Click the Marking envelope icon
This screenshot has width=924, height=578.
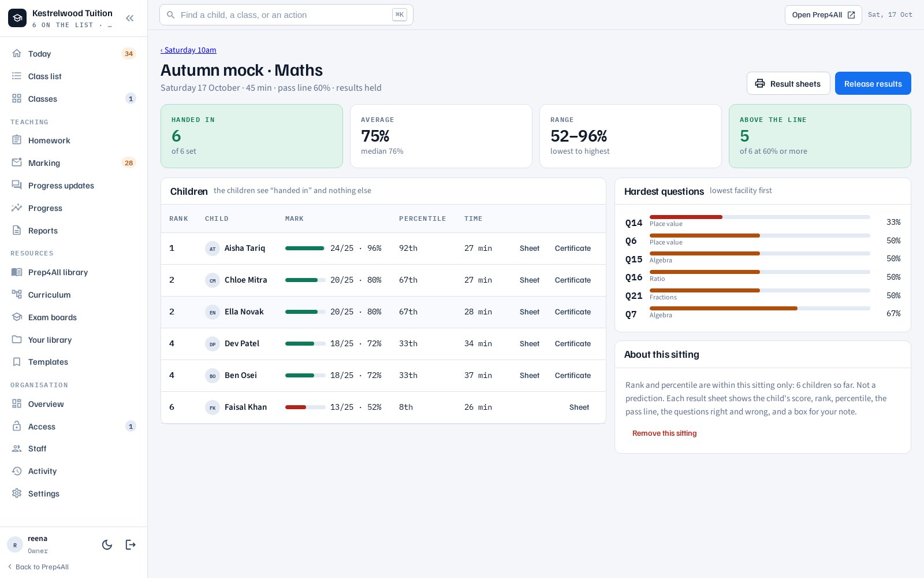pyautogui.click(x=17, y=162)
